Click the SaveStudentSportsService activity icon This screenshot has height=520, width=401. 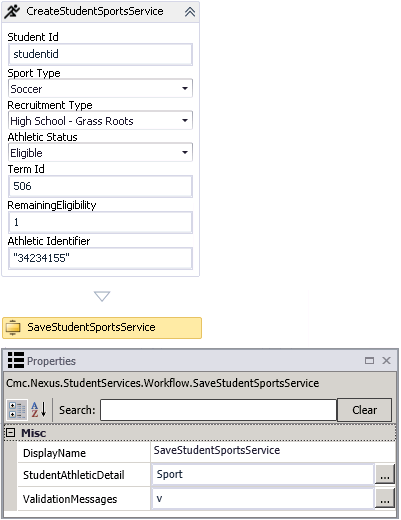(13, 327)
